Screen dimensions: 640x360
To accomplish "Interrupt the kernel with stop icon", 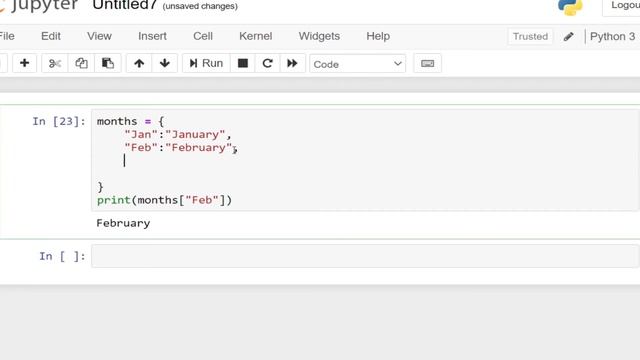I will coord(243,63).
